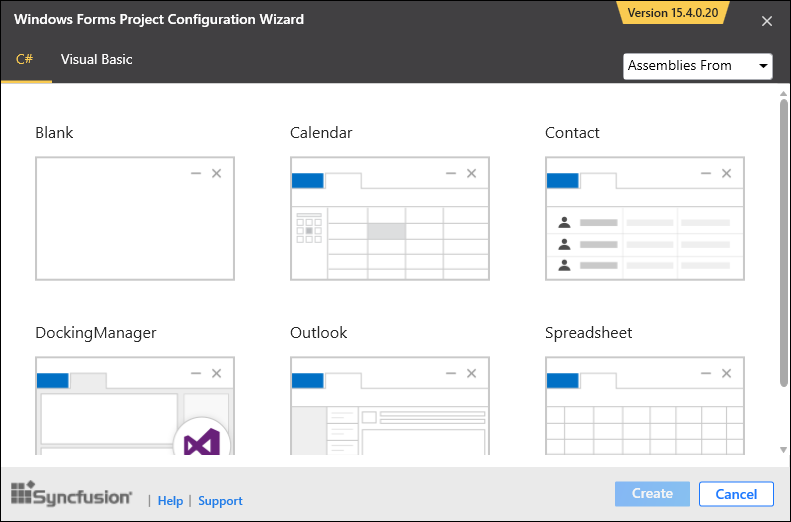Open the Support link
The image size is (791, 522).
pyautogui.click(x=220, y=501)
